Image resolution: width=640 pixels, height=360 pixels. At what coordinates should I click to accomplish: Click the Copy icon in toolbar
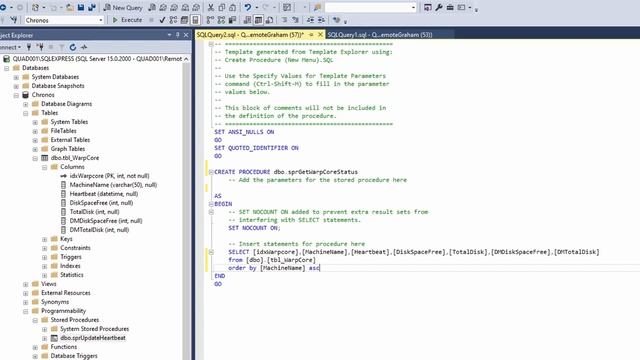(x=222, y=7)
